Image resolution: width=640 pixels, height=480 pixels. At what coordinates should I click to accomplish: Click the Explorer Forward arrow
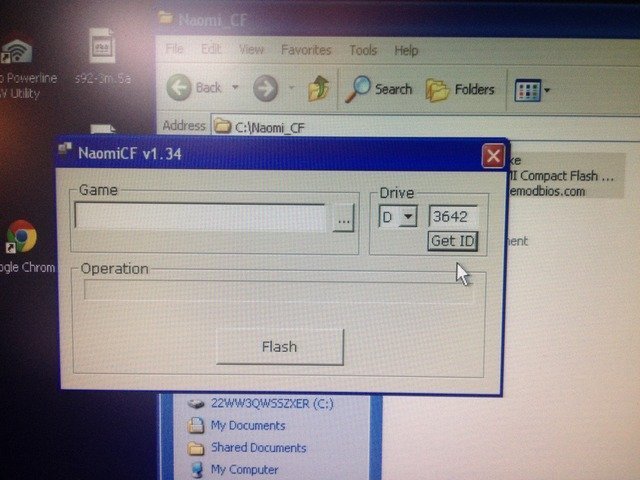click(x=265, y=88)
